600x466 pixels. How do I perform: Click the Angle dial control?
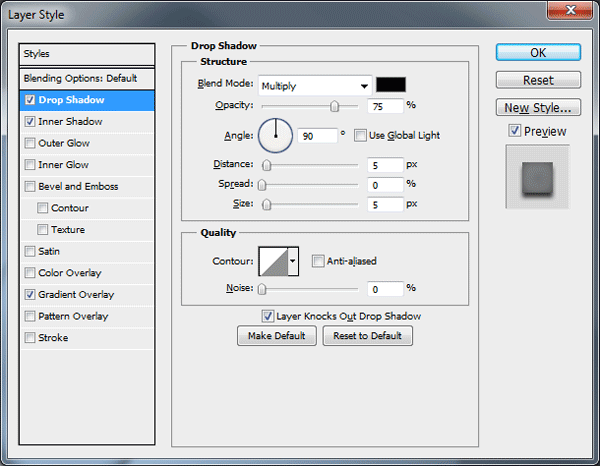click(276, 136)
